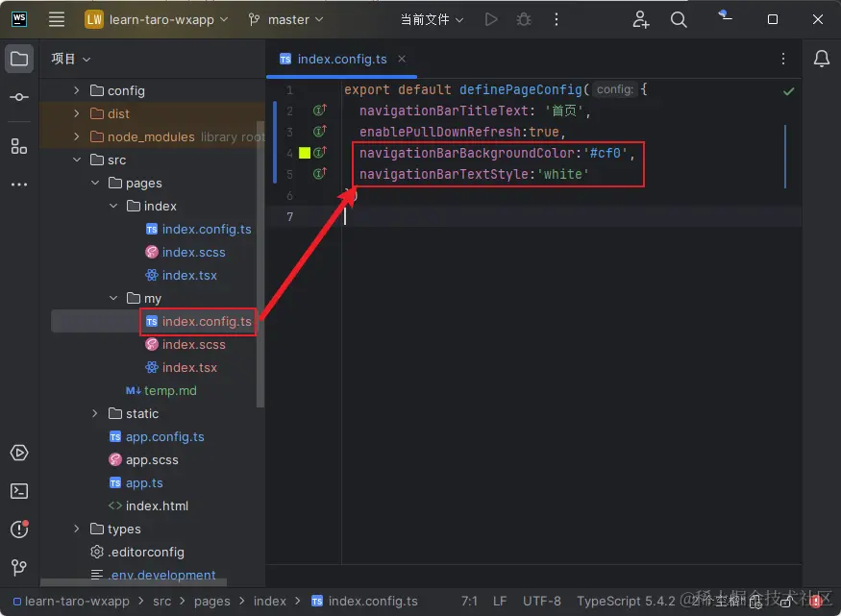Open the main hamburger menu

click(57, 19)
